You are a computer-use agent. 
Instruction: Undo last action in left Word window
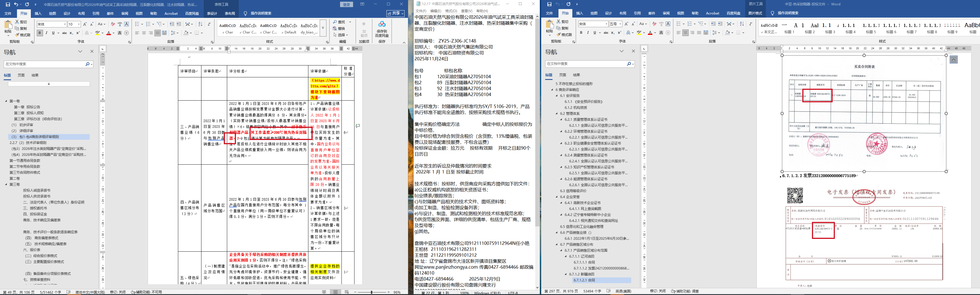[16, 5]
